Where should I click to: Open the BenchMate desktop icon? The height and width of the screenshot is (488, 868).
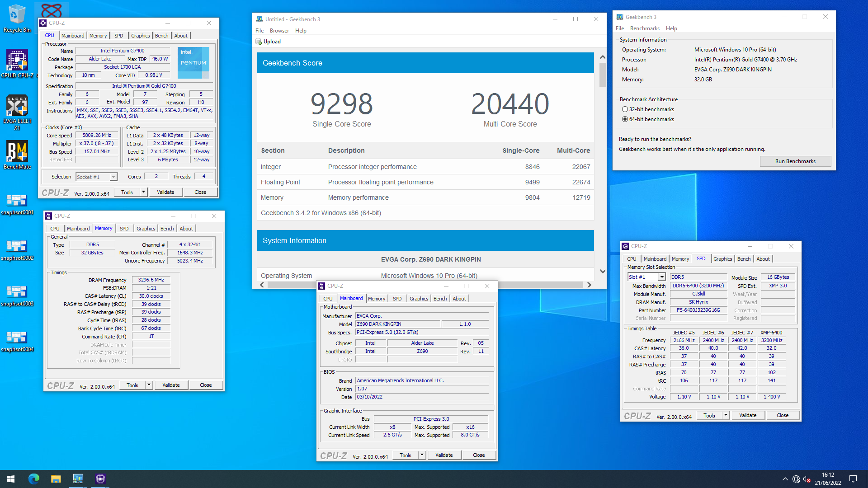point(17,155)
